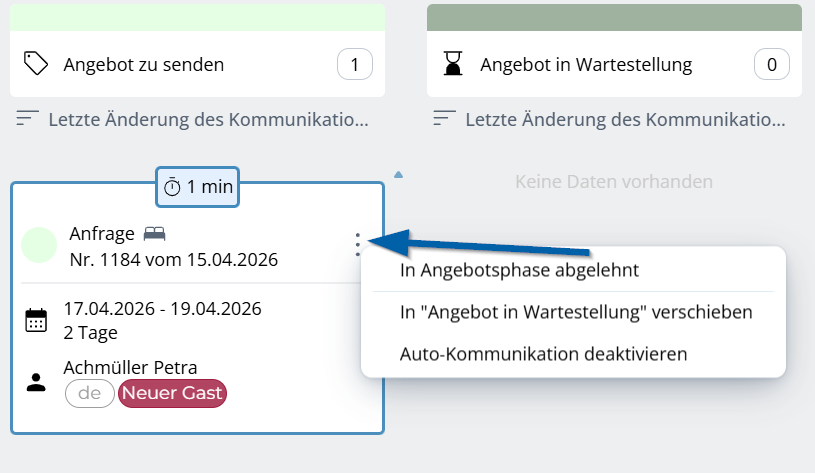Open sort dropdown in Angebot zu senden column

(208, 120)
